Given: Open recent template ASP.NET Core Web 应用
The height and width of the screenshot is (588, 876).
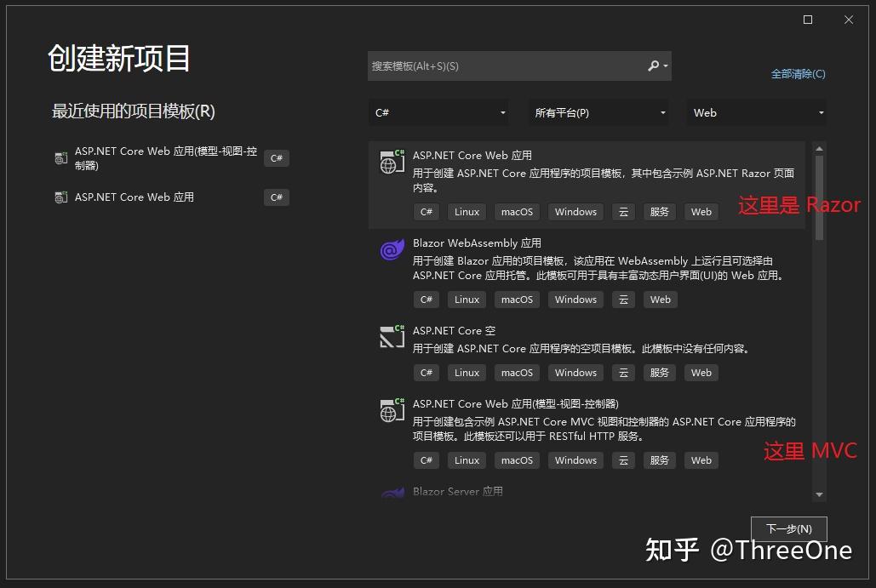Looking at the screenshot, I should tap(136, 197).
